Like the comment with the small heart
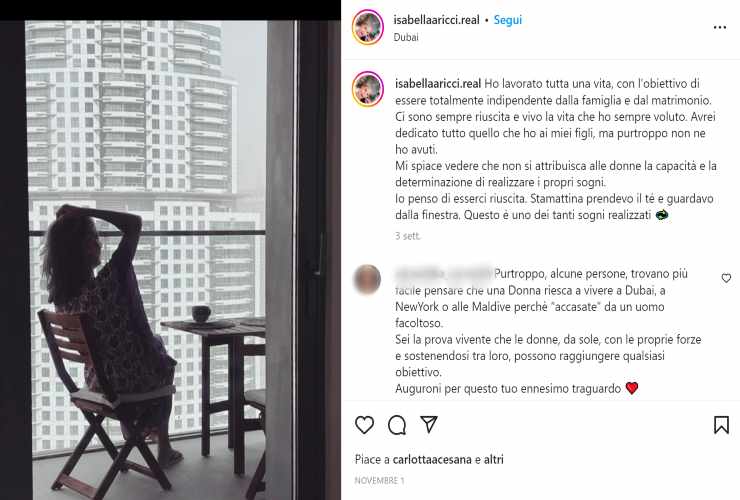Viewport: 740px width, 500px height. (x=726, y=279)
